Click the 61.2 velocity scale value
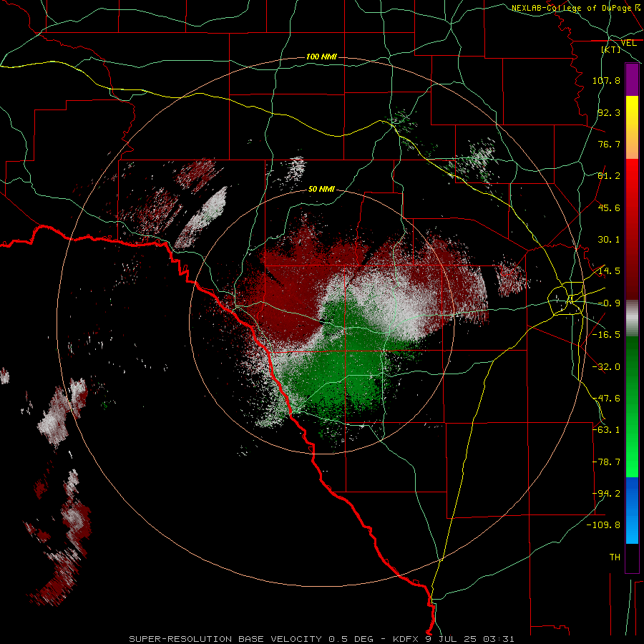 point(609,176)
